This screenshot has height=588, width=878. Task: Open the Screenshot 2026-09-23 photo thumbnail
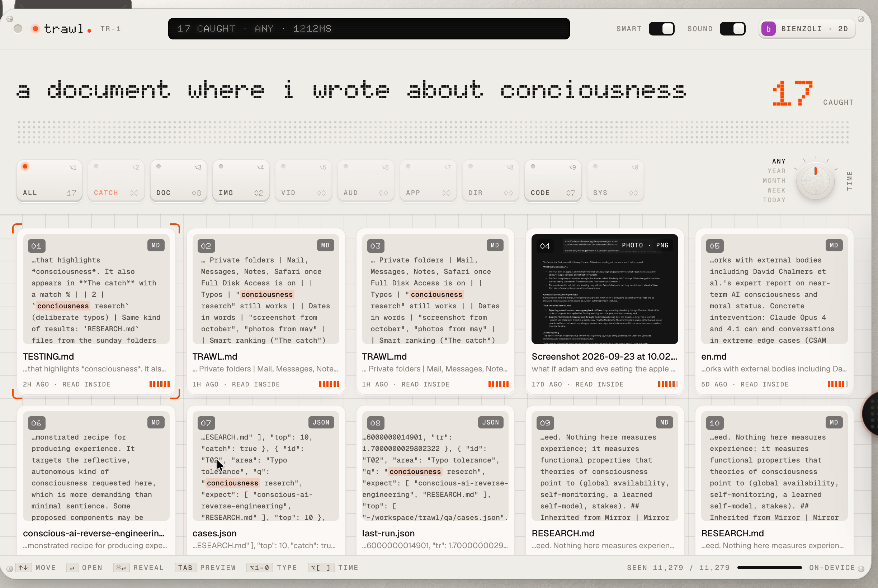tap(605, 289)
